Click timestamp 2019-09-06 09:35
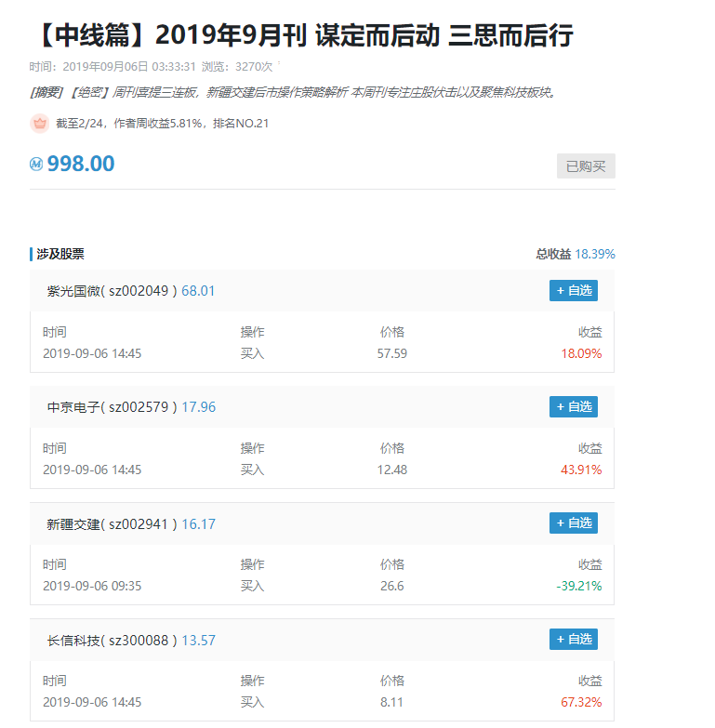The width and height of the screenshot is (715, 728). point(92,586)
